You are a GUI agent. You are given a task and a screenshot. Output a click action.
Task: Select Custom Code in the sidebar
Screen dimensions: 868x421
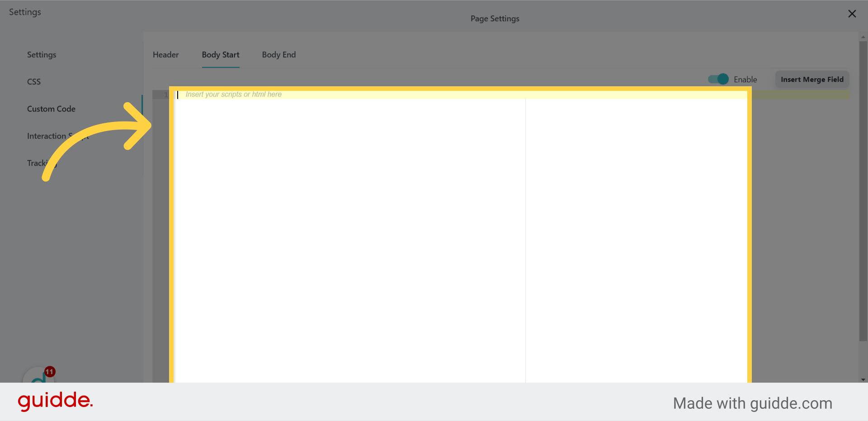tap(51, 109)
